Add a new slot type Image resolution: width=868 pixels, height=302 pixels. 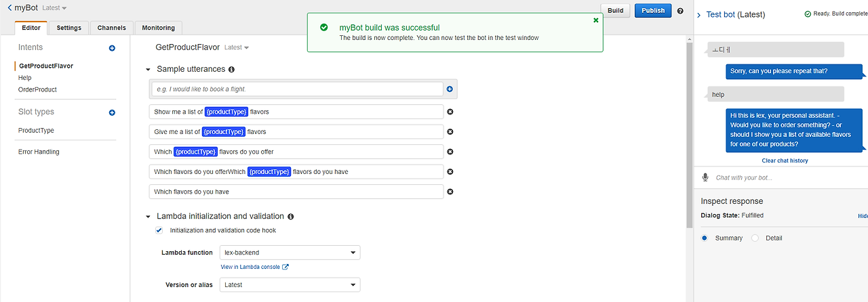pyautogui.click(x=112, y=112)
